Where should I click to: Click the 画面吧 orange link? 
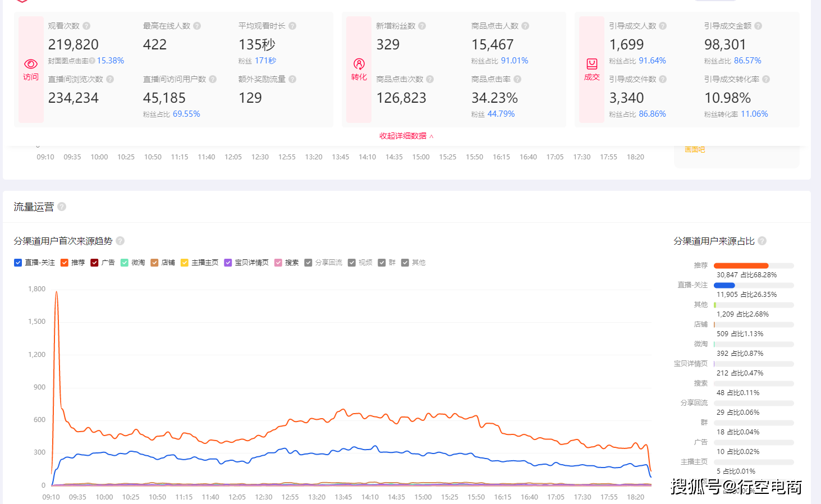pos(695,149)
